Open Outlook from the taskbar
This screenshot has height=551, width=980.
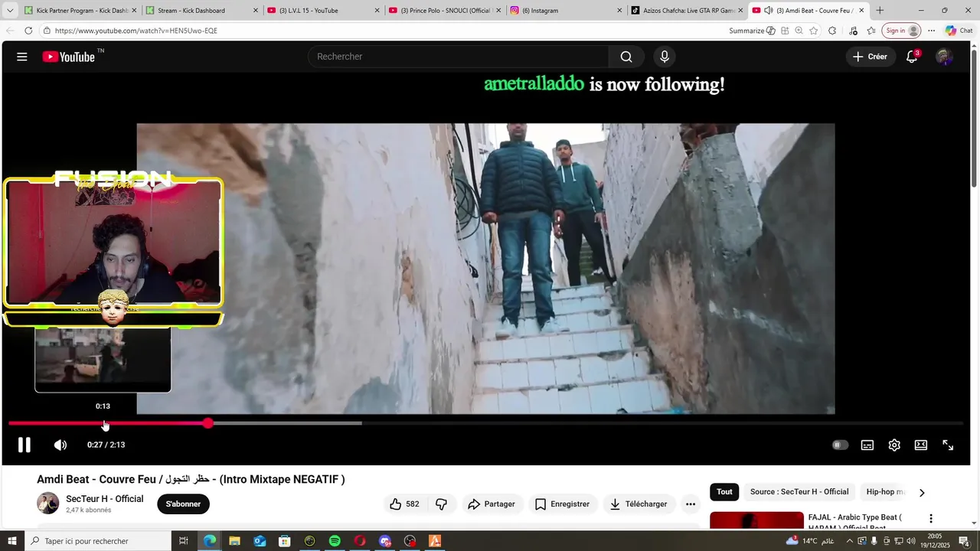pos(260,541)
